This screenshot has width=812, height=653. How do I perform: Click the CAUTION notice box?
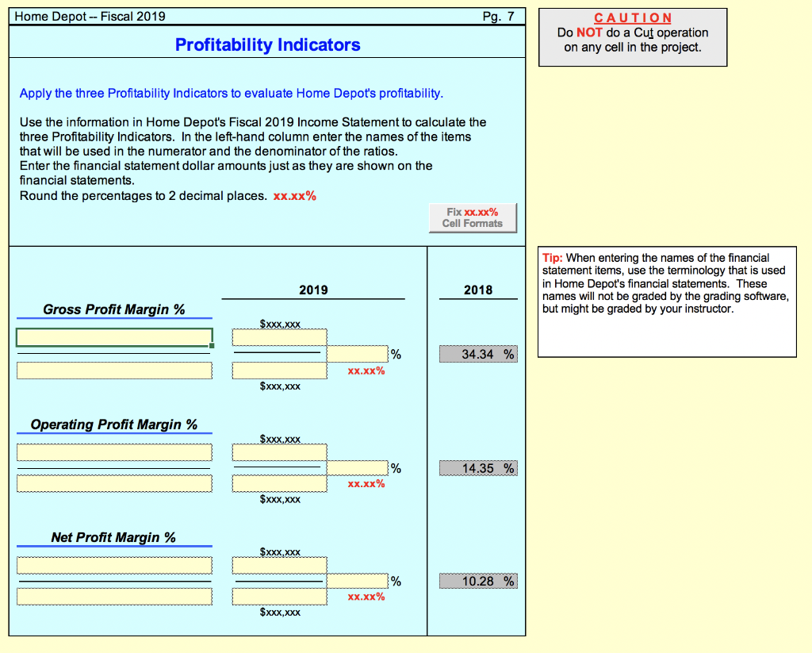[633, 37]
